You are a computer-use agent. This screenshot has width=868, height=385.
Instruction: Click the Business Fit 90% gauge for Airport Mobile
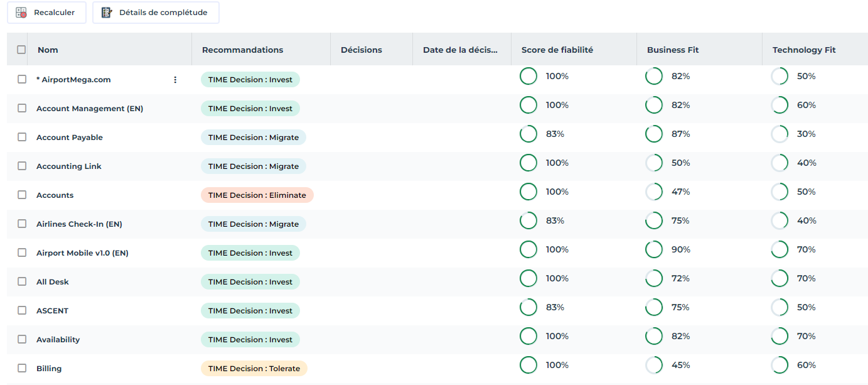[654, 250]
